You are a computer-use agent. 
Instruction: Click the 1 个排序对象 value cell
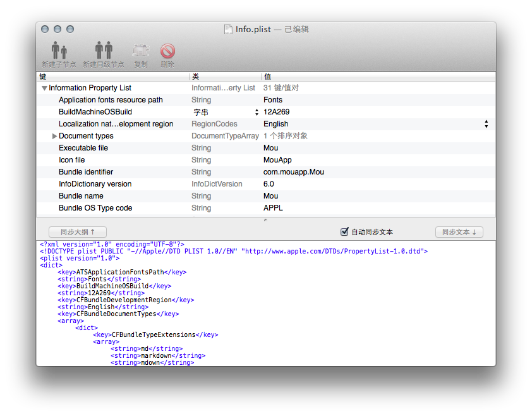286,136
